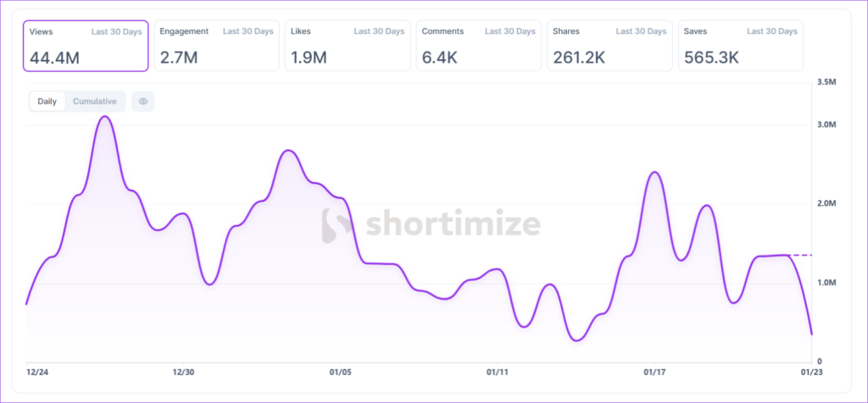Viewport: 868px width, 403px height.
Task: Click Last 30 Days on Saves card
Action: [772, 31]
